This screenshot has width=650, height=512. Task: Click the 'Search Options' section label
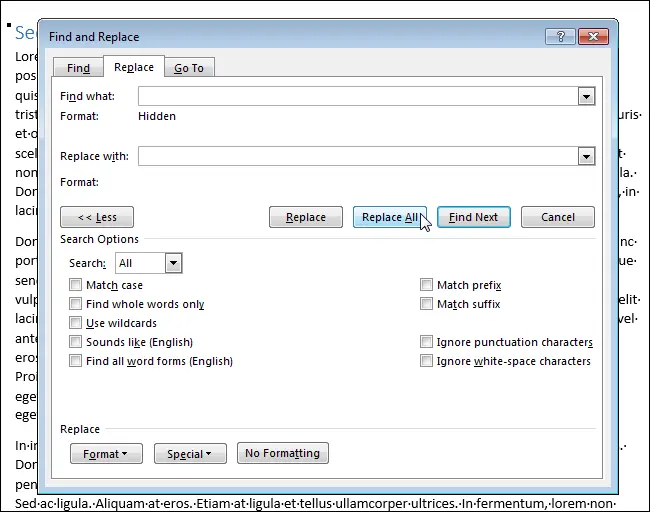click(99, 239)
